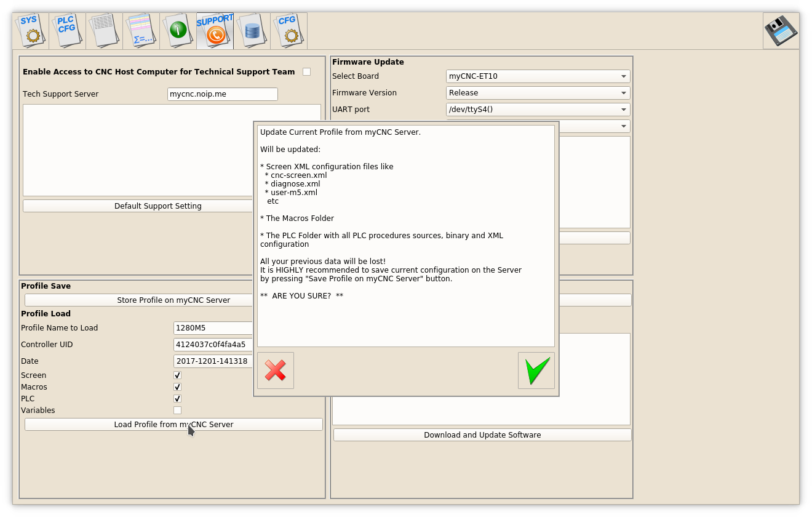Open the database cylinder page icon
Viewport: 812px width, 517px height.
(252, 31)
